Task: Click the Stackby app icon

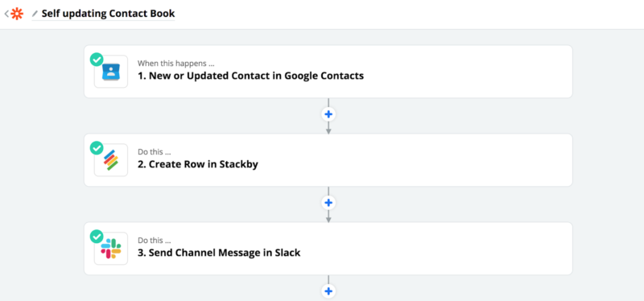Action: click(x=111, y=159)
